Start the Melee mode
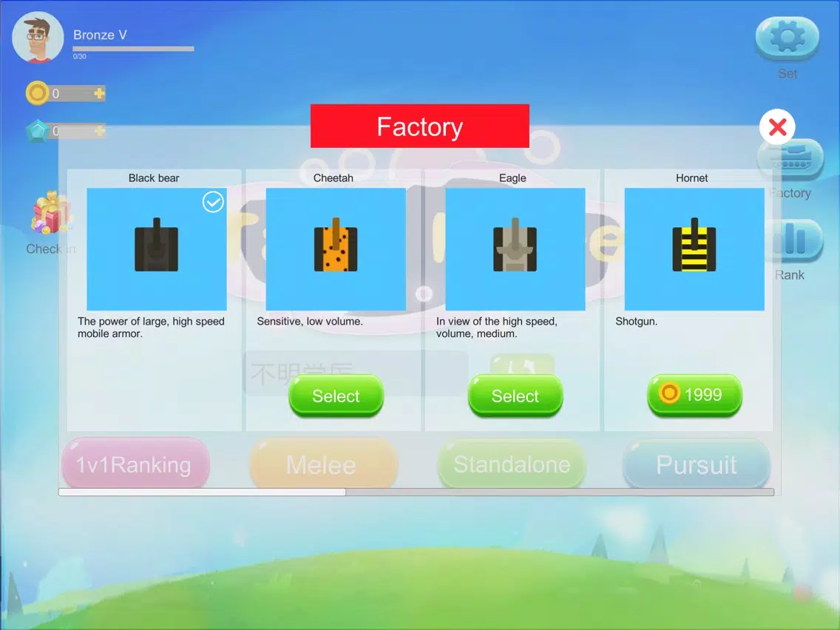 click(324, 464)
